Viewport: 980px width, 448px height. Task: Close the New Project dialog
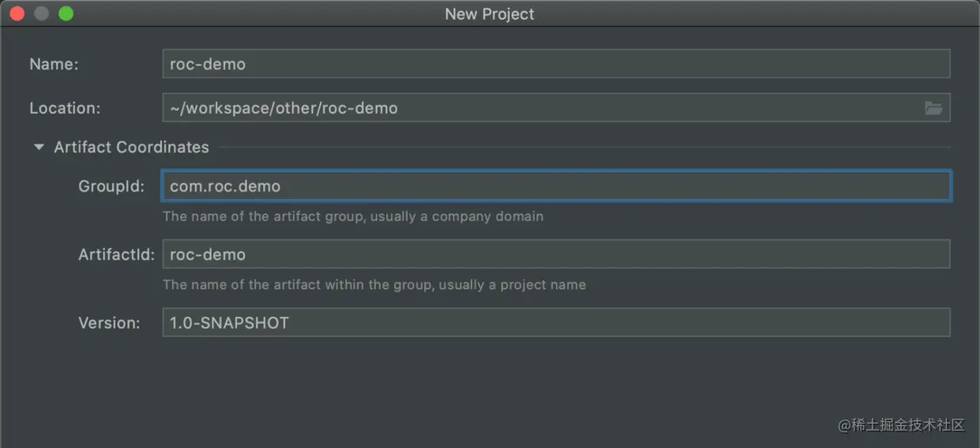point(17,13)
